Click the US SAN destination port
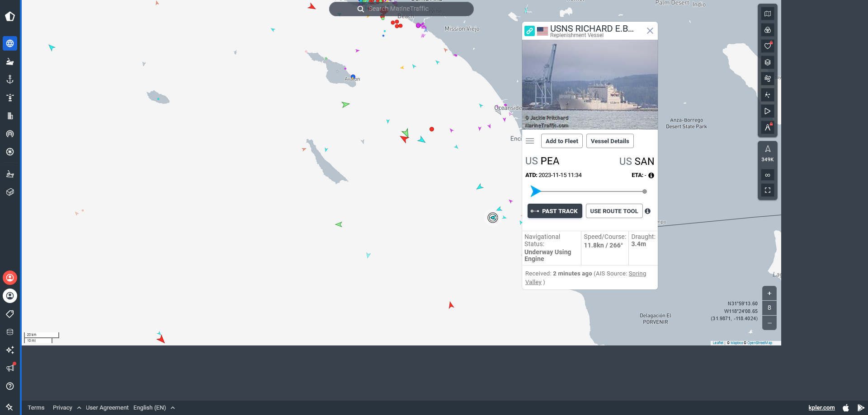The height and width of the screenshot is (415, 868). [x=637, y=161]
